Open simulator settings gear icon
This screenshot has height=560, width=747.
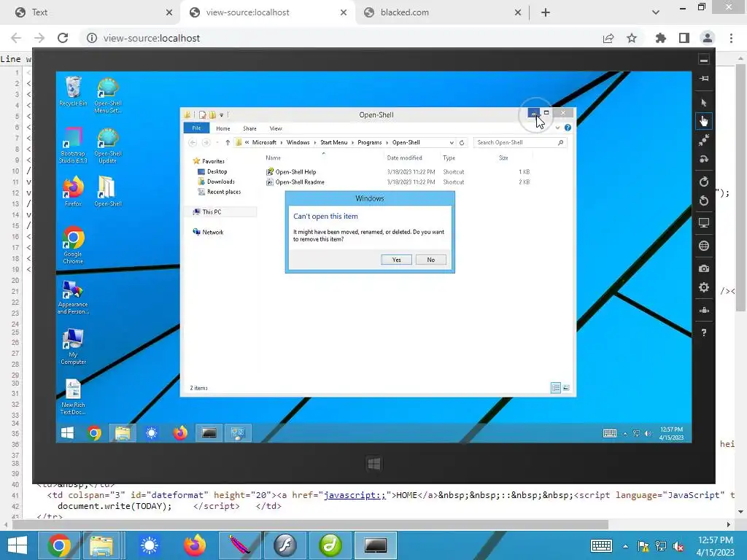click(704, 287)
